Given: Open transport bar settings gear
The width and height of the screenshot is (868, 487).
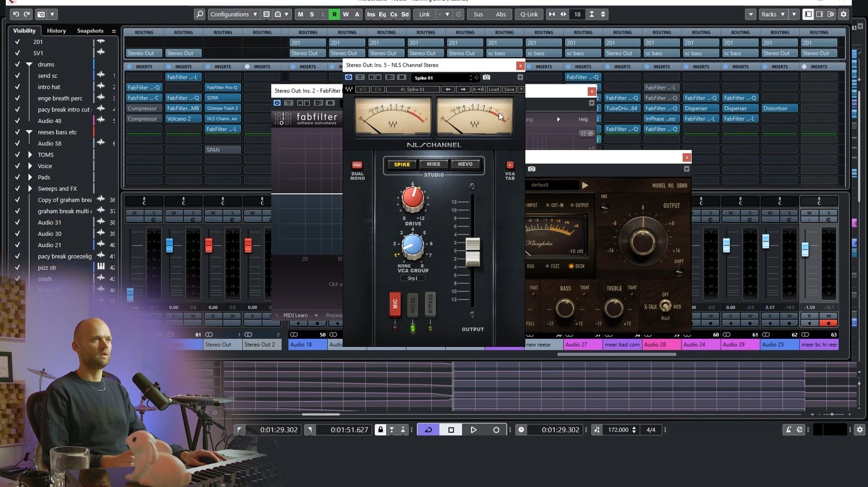Looking at the screenshot, I should pyautogui.click(x=860, y=430).
